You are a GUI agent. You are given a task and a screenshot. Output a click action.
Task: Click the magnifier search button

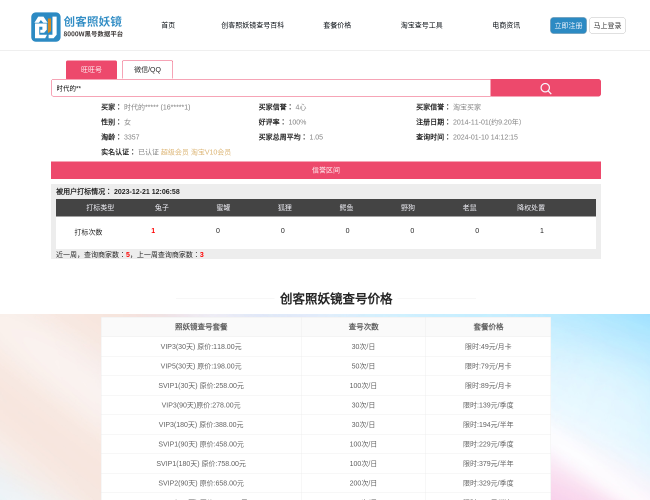pos(546,88)
